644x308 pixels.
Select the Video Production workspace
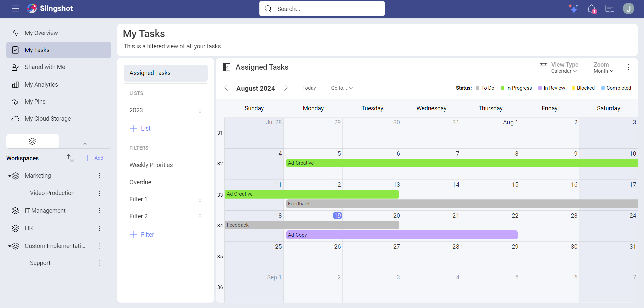[x=52, y=193]
